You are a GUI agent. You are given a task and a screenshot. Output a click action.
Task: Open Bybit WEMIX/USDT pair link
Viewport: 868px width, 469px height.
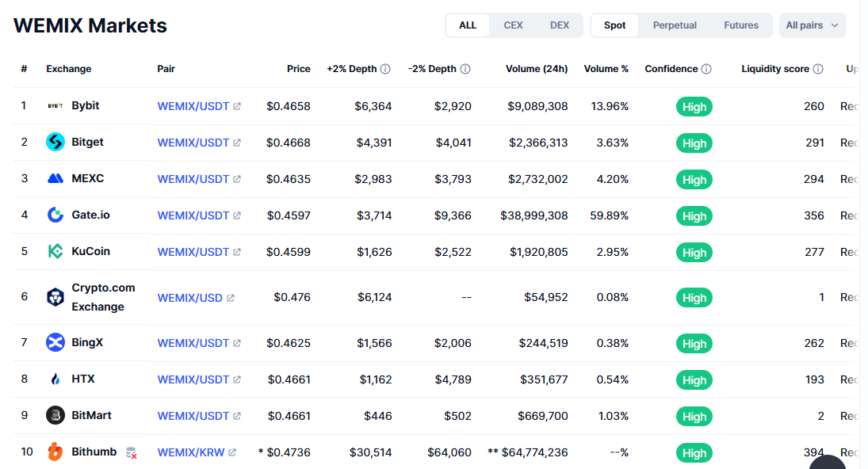[x=193, y=106]
